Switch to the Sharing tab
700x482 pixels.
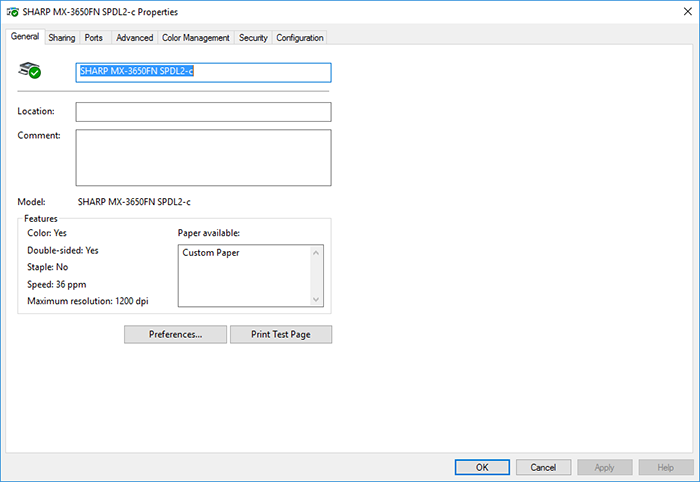tap(62, 37)
